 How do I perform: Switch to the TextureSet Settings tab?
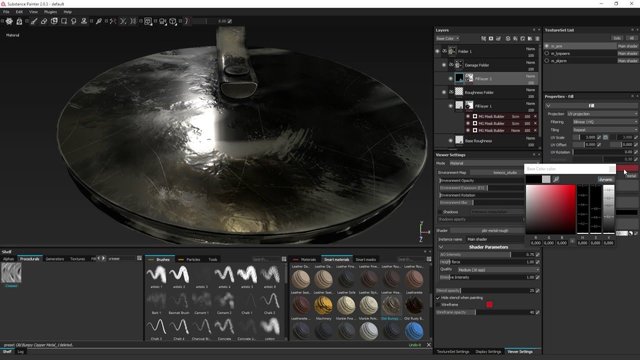453,351
